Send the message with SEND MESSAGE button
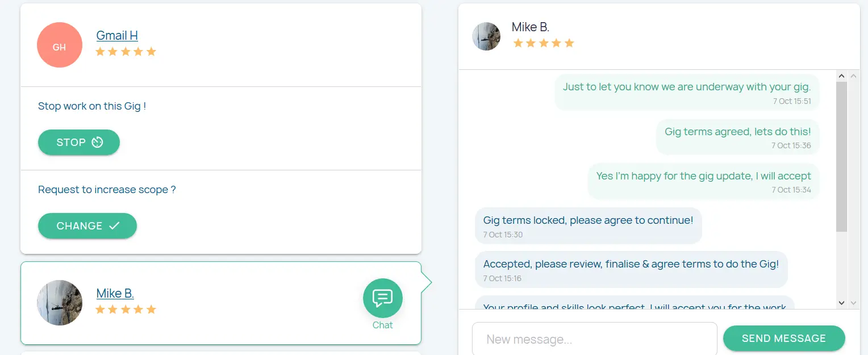This screenshot has height=355, width=868. tap(783, 339)
